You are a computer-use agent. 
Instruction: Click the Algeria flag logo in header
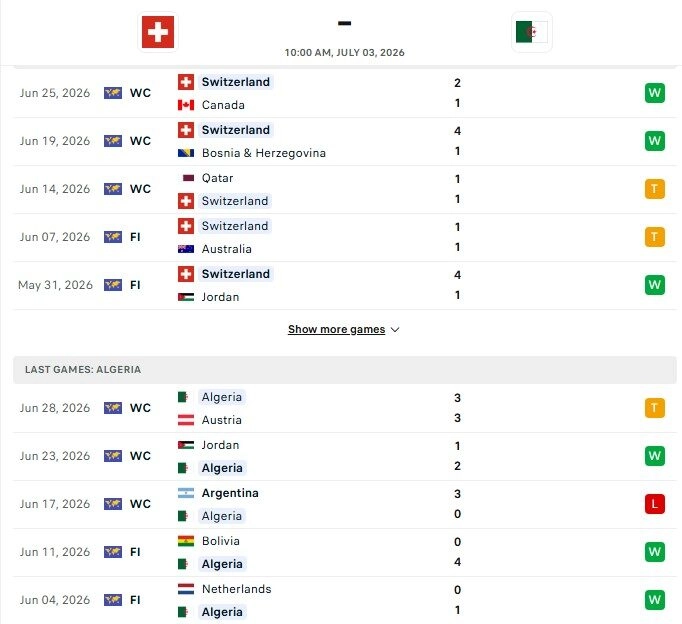coord(532,32)
